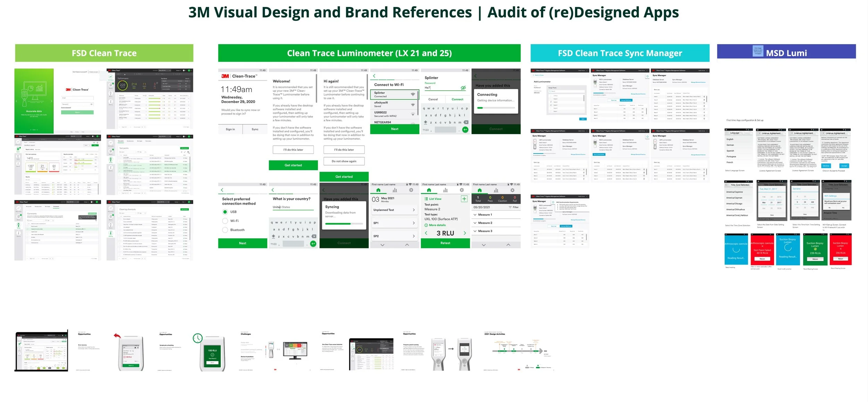Click the Sync tab on clock screen
868x402 pixels.
pos(255,129)
